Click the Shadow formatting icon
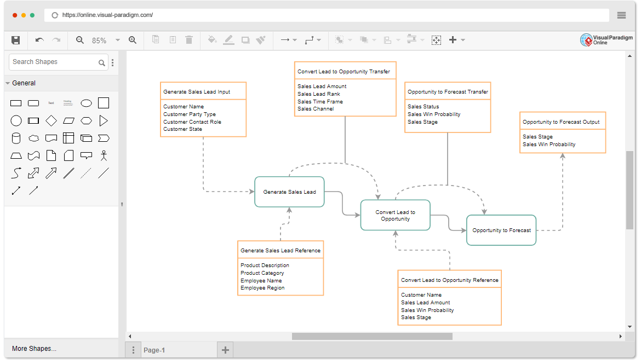This screenshot has height=364, width=641. coord(245,40)
